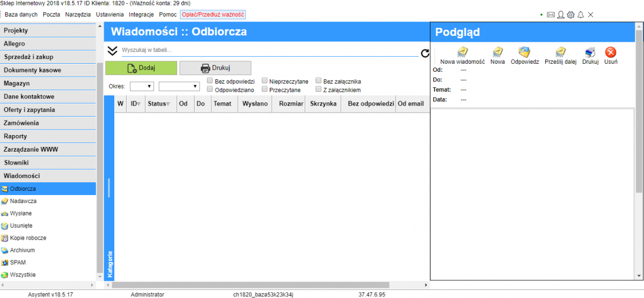644x298 pixels.
Task: Open the first Okres dropdown
Action: [142, 86]
